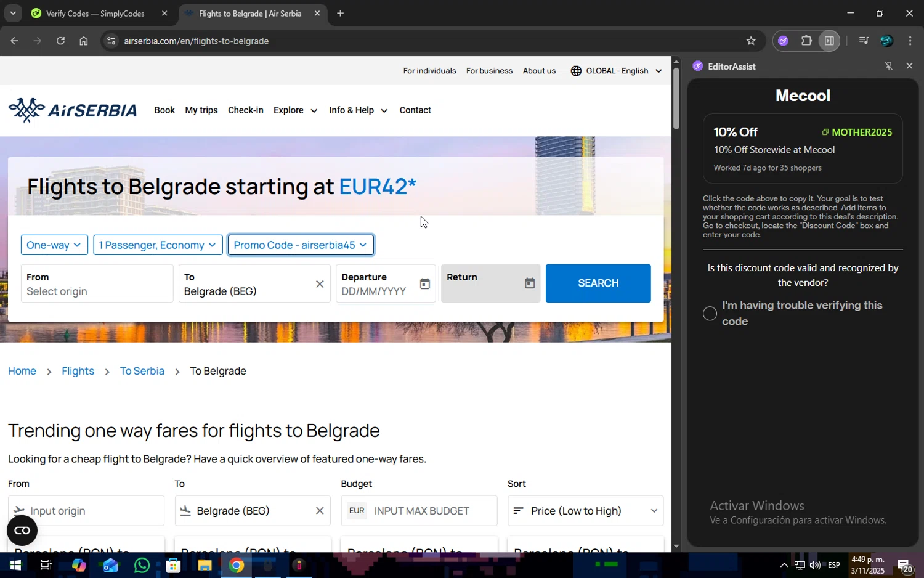Open the EditorAssist extension icon in toolbar
The width and height of the screenshot is (924, 578).
click(x=784, y=41)
